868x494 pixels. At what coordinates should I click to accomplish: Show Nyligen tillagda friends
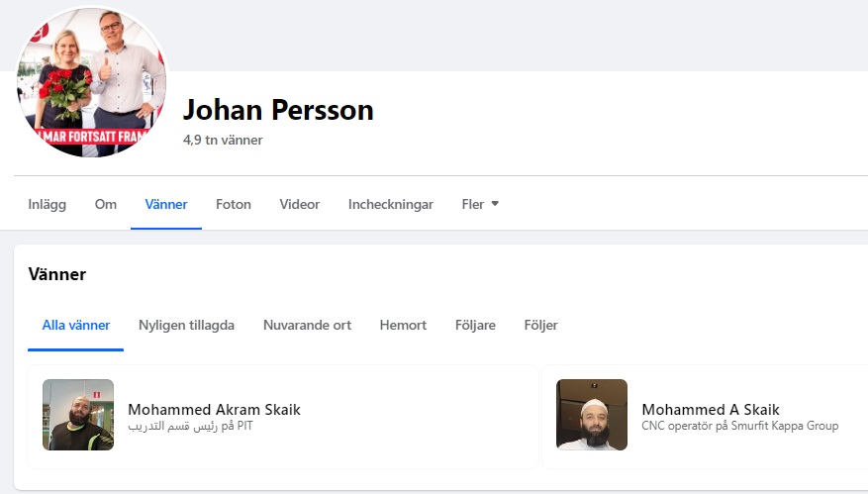(x=186, y=326)
